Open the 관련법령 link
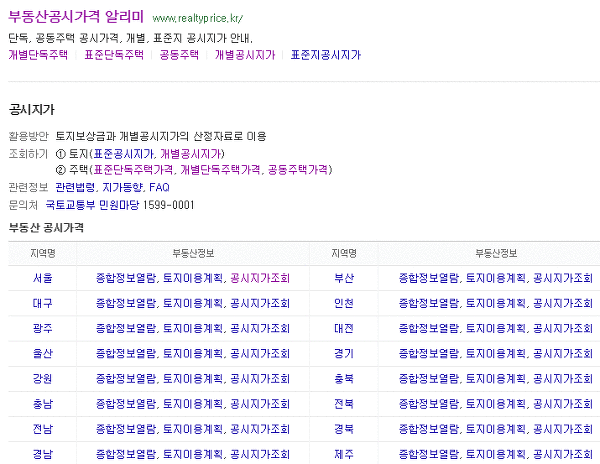 pos(75,187)
